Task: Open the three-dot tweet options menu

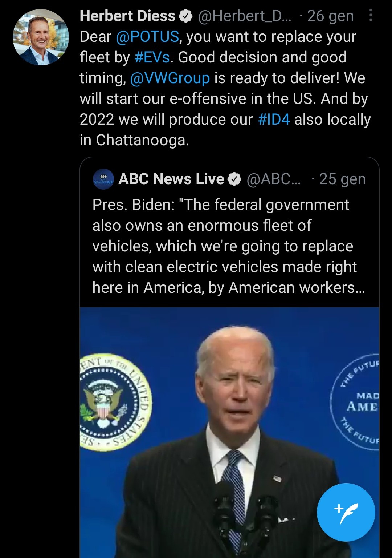Action: pos(371,15)
